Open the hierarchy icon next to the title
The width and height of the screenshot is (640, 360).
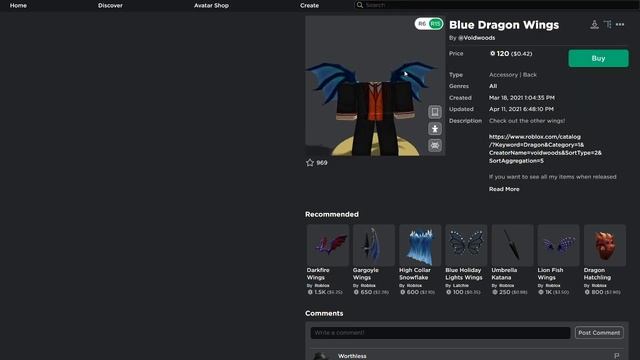tap(607, 24)
